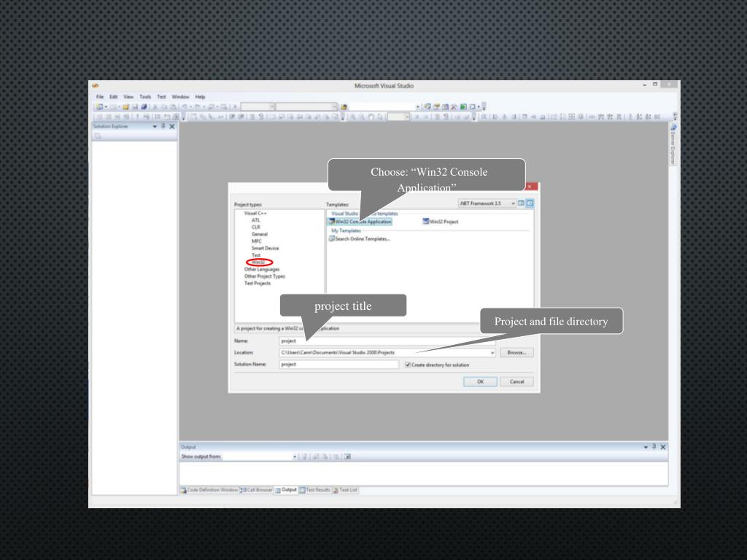Open the Help menu
Viewport: 747px width, 560px height.
pyautogui.click(x=200, y=97)
